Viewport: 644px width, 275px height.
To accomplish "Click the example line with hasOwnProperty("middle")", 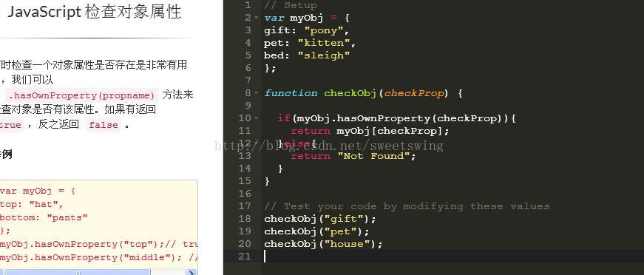I will click(x=98, y=257).
